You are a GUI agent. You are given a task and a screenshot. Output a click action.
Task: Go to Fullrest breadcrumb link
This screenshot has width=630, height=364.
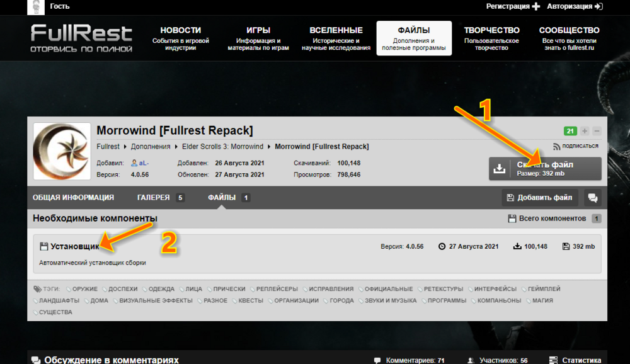(108, 147)
